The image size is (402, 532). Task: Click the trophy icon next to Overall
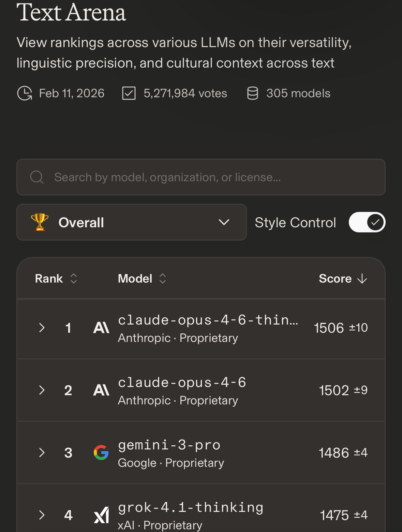[40, 222]
